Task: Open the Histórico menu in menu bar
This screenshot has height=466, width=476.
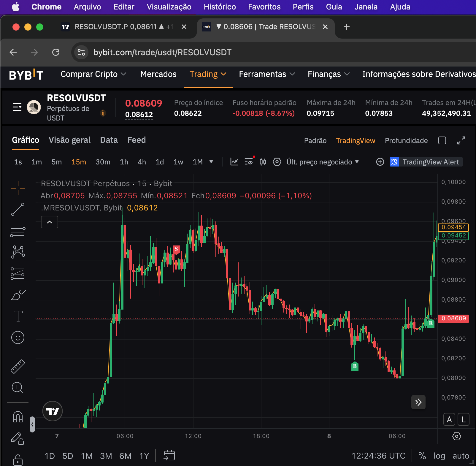Action: (220, 7)
